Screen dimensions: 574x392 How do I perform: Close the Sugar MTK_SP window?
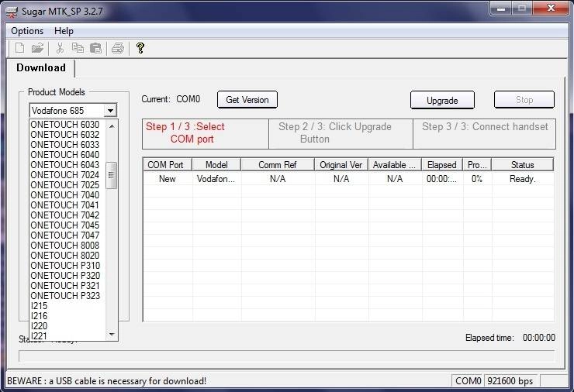551,9
